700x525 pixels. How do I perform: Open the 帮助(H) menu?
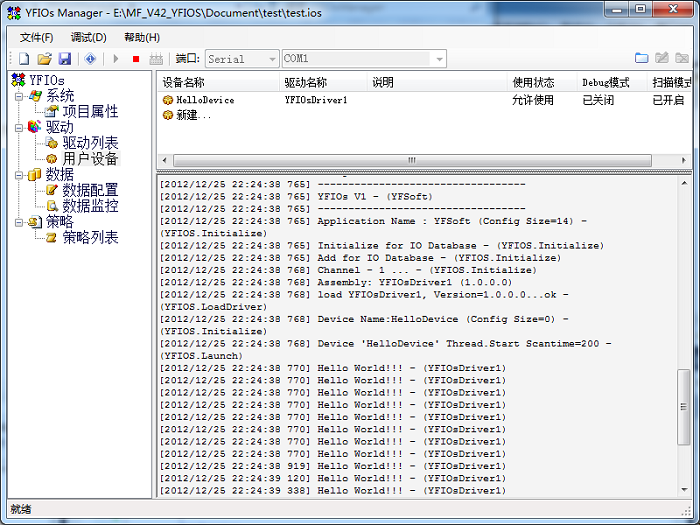pos(142,37)
